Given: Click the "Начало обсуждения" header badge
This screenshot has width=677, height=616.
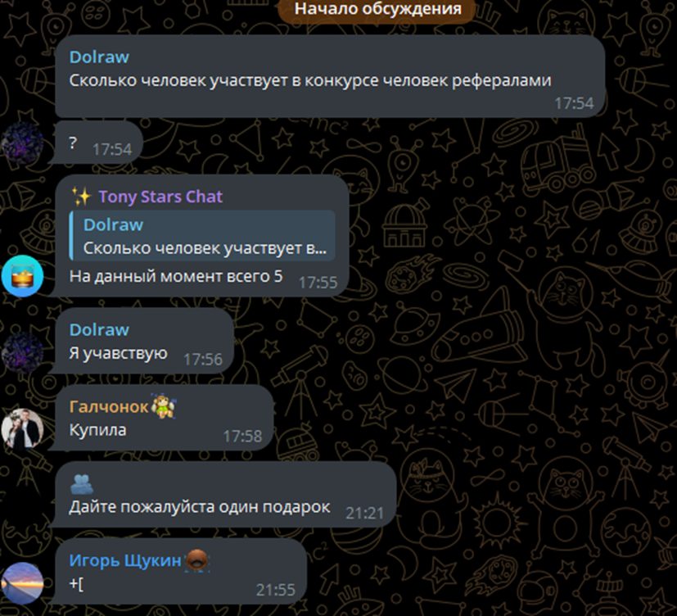Looking at the screenshot, I should [x=377, y=9].
